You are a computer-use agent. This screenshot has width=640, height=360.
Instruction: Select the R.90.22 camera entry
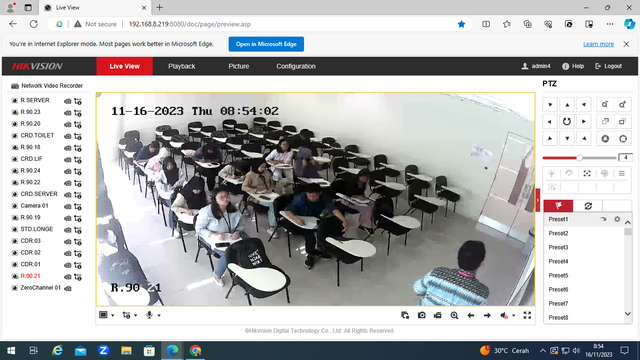30,182
